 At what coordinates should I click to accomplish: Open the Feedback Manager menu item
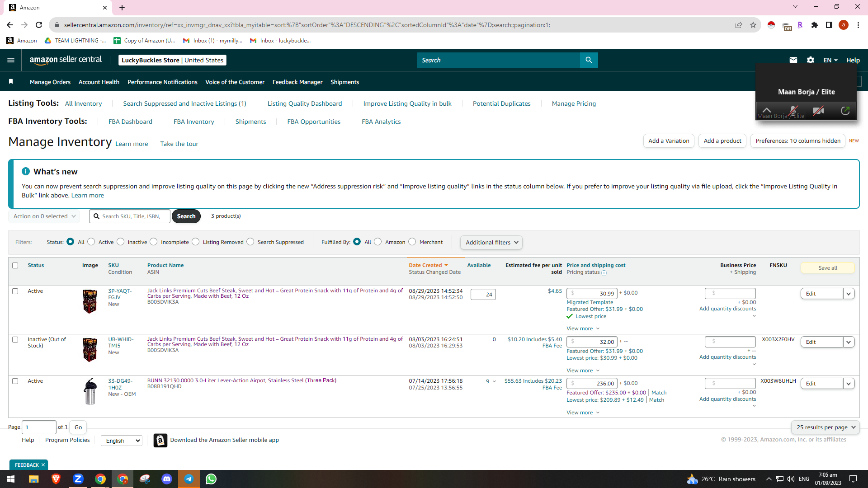coord(297,82)
